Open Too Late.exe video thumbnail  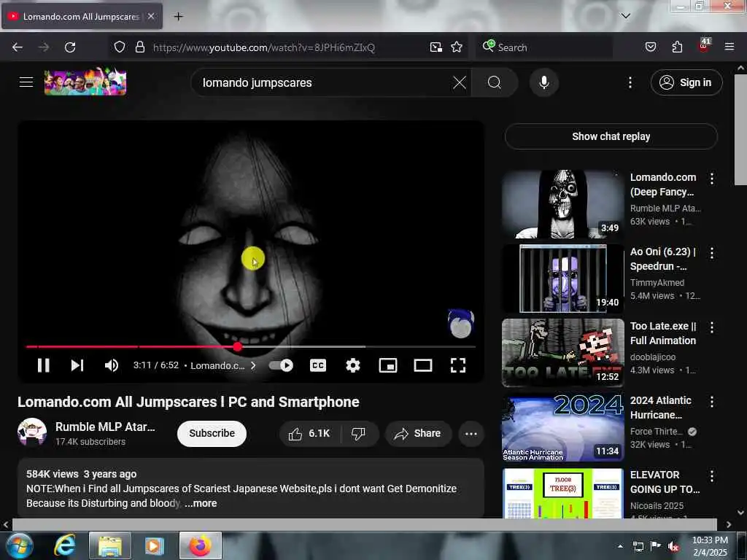pyautogui.click(x=562, y=353)
